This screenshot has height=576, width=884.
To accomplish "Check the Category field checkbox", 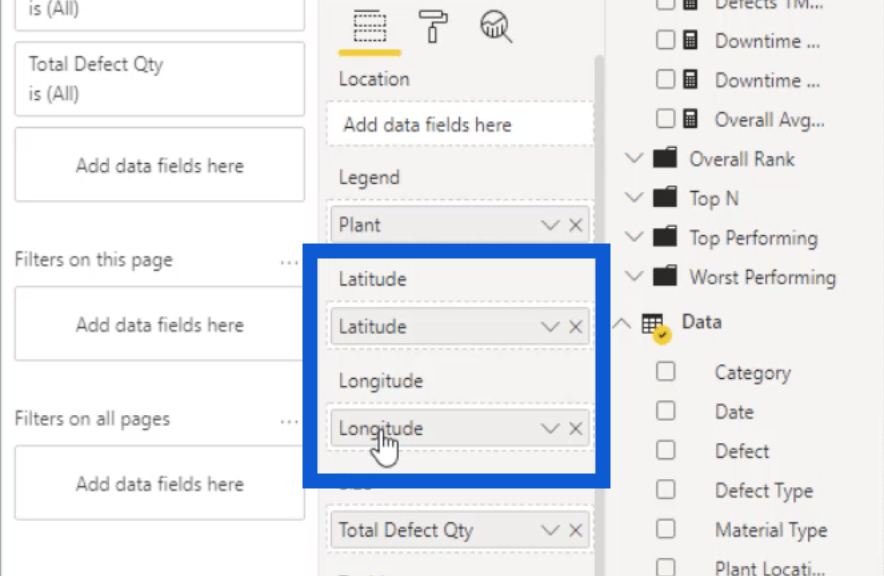I will coord(665,371).
